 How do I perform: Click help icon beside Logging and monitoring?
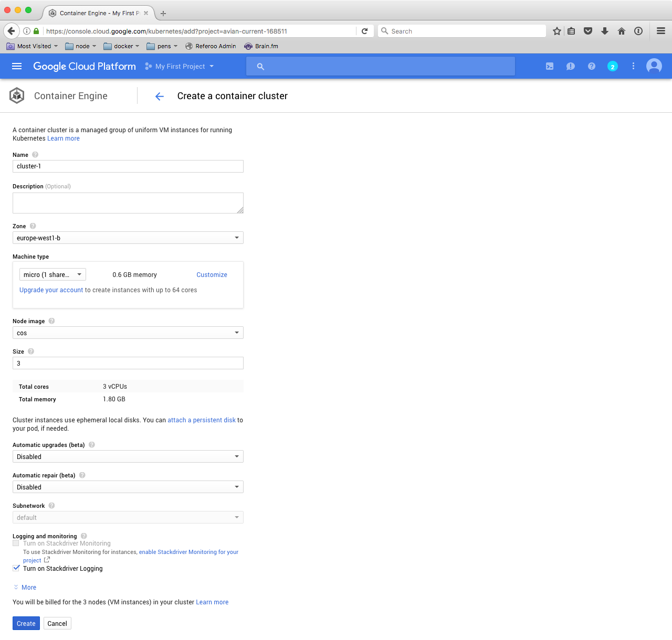[84, 536]
